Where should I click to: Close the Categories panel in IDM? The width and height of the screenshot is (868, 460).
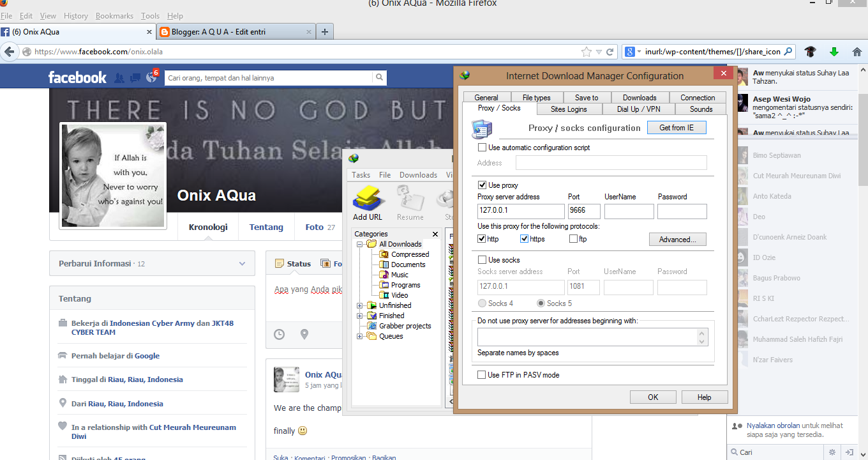[x=435, y=234]
